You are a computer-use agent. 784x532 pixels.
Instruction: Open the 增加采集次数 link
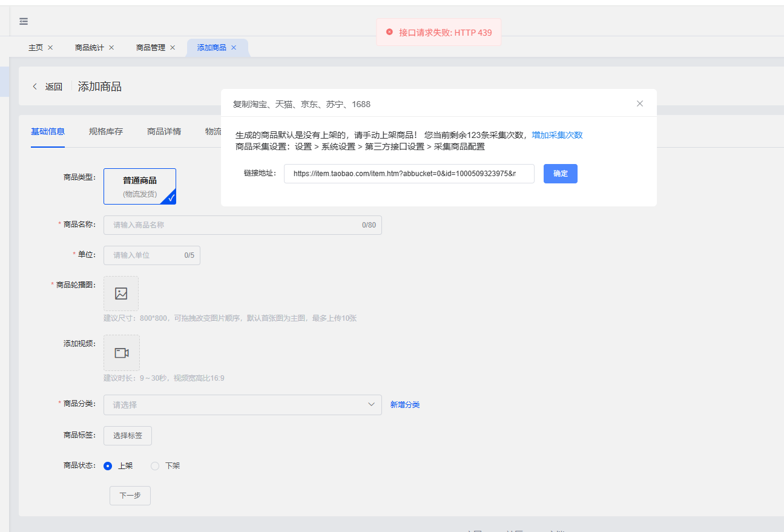pos(557,135)
